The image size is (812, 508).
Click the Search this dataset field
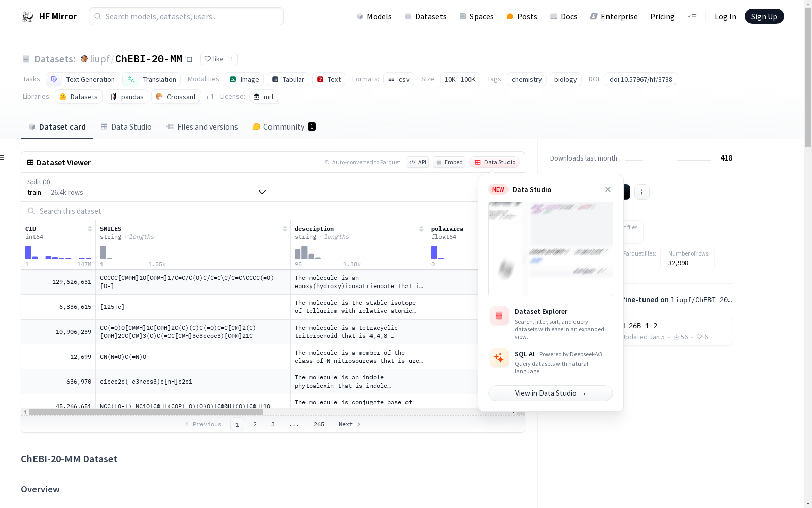(249, 211)
